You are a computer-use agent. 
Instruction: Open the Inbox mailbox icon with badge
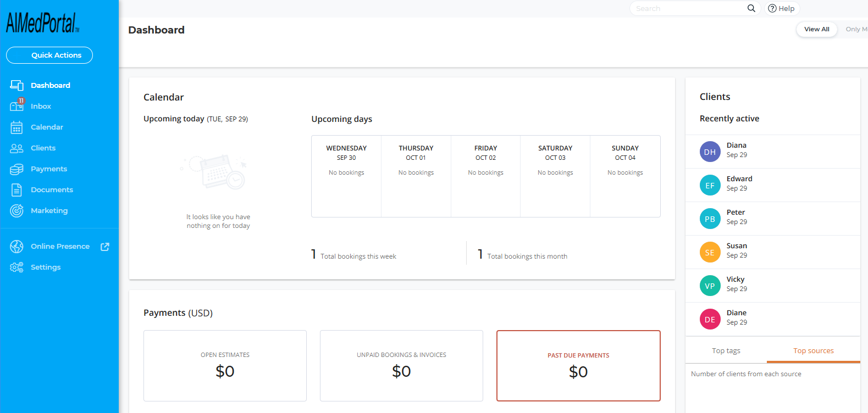pyautogui.click(x=17, y=105)
